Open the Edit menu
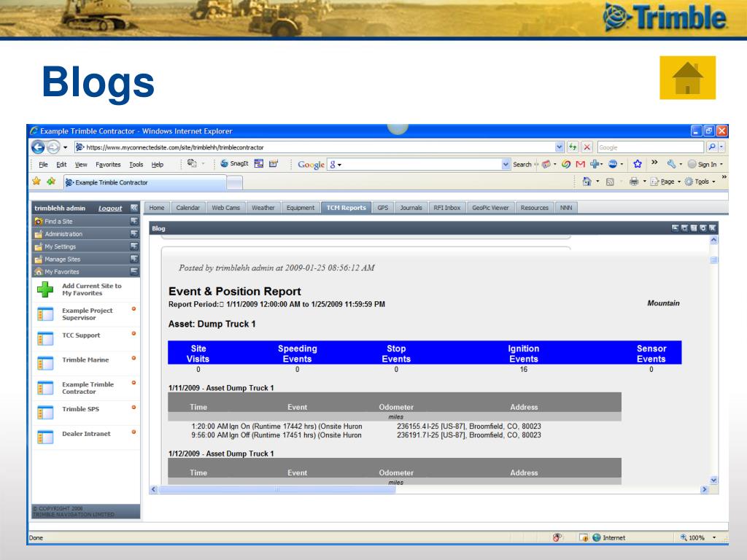The image size is (747, 560). [x=61, y=164]
